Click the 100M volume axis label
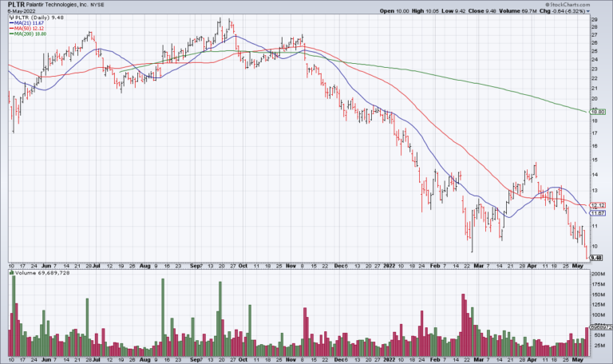 598,315
